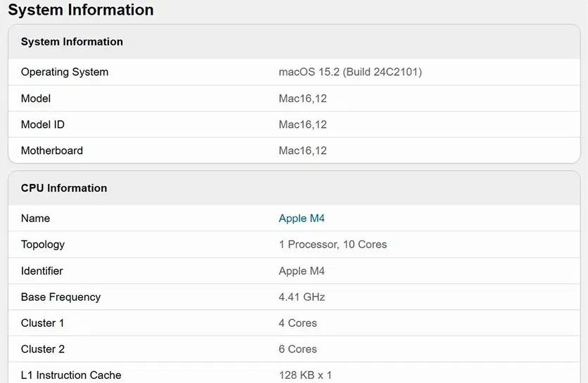Screen dimensions: 588x383
Task: Click the Cluster 1 row label
Action: 43,323
